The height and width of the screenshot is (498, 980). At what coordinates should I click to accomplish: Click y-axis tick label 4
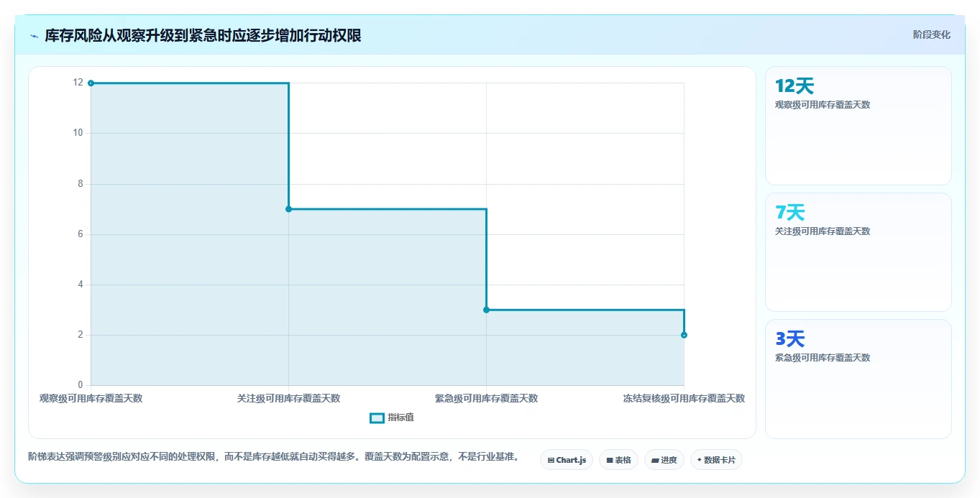(x=81, y=285)
